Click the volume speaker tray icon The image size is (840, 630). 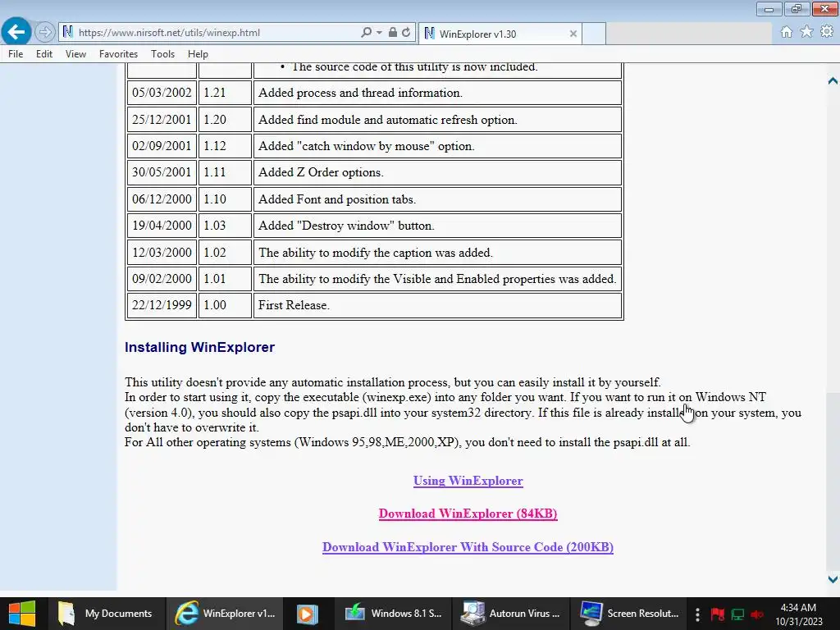757,614
